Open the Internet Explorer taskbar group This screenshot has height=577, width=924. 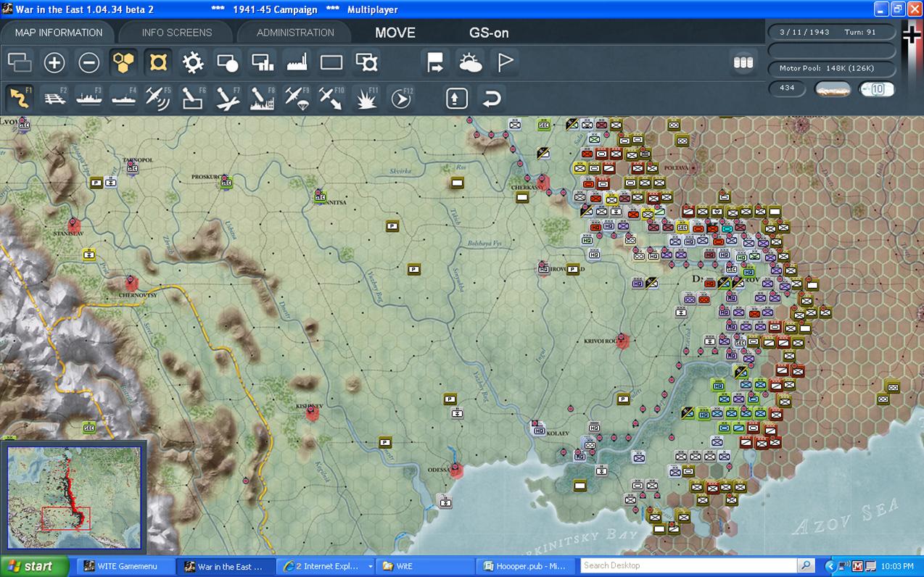point(326,566)
